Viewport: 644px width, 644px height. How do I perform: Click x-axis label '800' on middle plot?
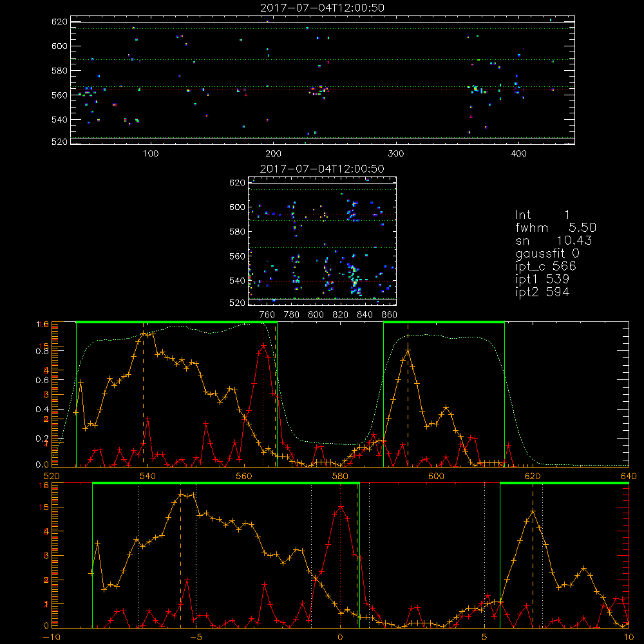click(316, 315)
